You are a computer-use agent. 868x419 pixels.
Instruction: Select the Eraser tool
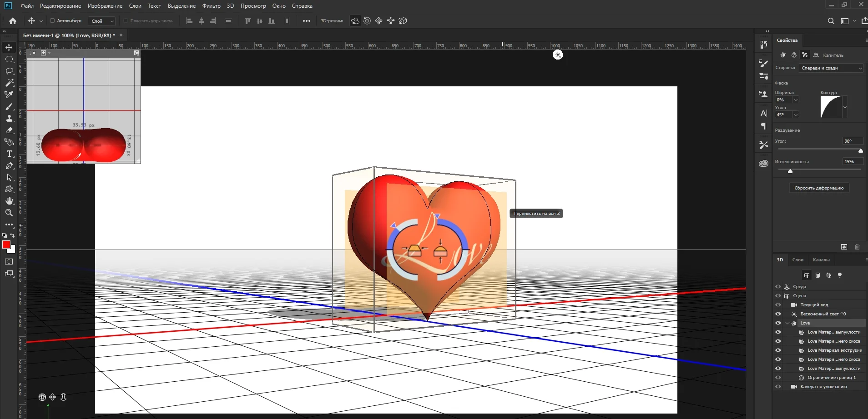click(9, 130)
